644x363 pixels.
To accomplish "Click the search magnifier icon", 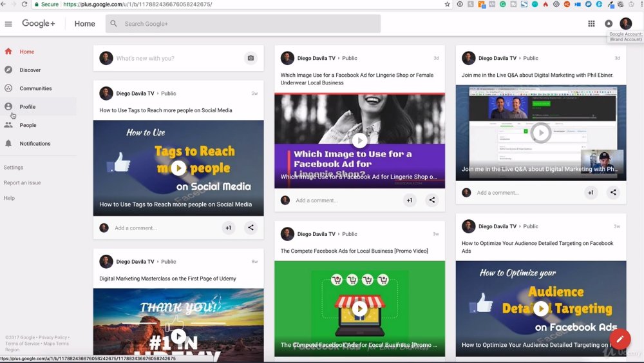I will 114,24.
